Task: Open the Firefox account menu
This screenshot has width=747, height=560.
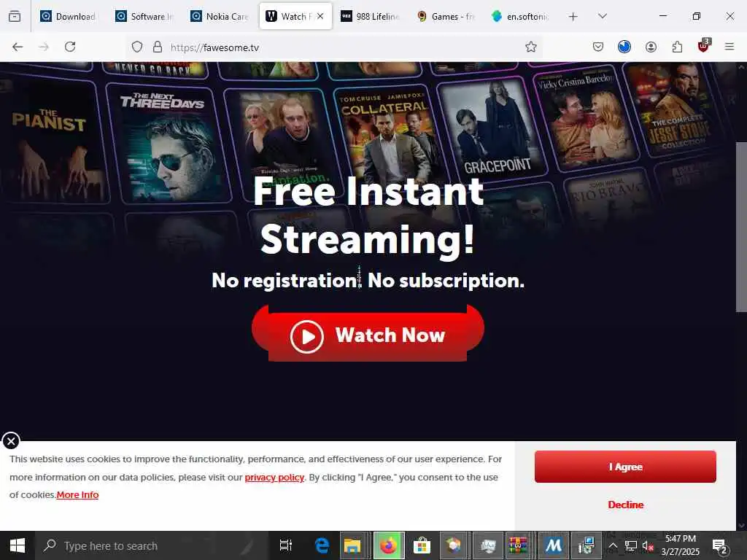Action: (x=651, y=47)
